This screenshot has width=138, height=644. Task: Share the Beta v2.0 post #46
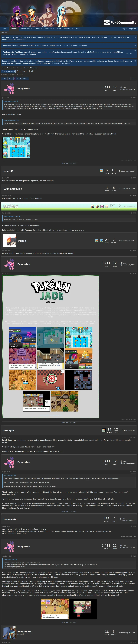coord(131,273)
